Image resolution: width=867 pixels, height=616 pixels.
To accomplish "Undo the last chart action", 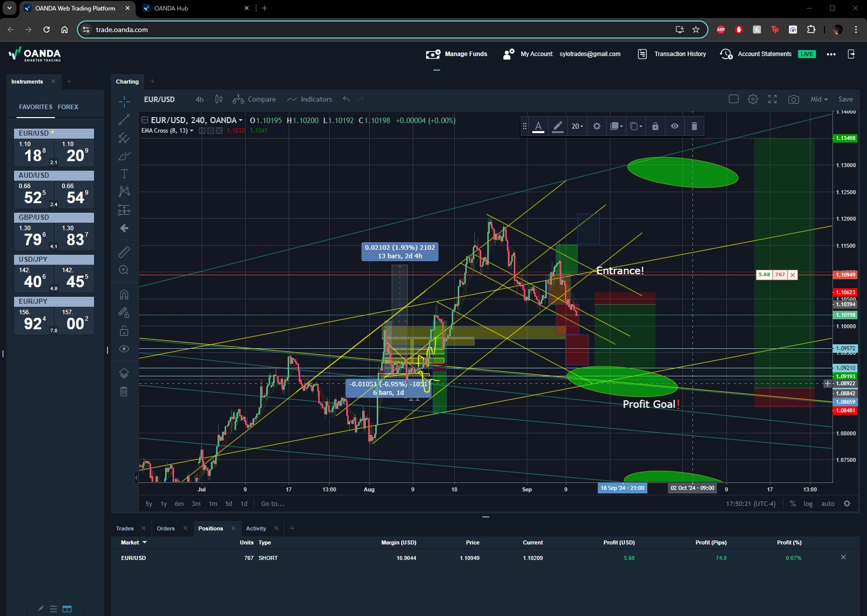I will [346, 99].
